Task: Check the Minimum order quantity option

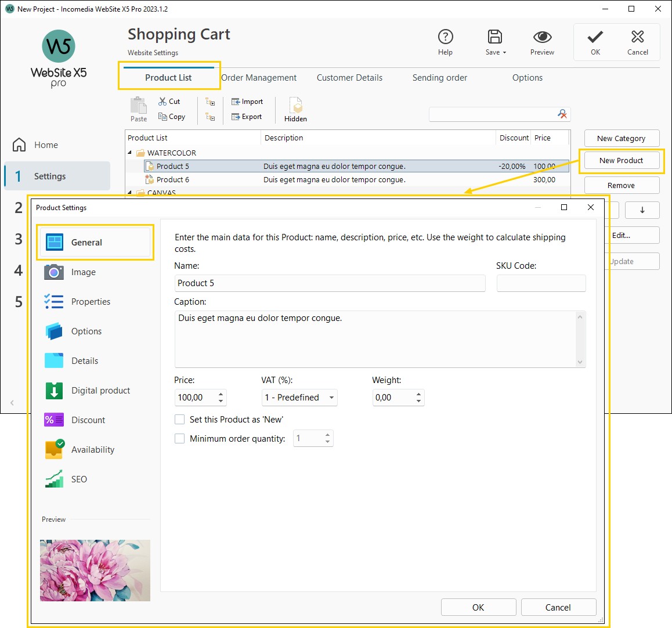Action: click(x=180, y=438)
